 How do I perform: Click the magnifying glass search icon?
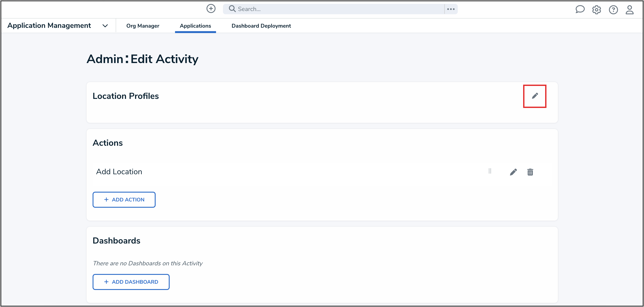click(232, 9)
